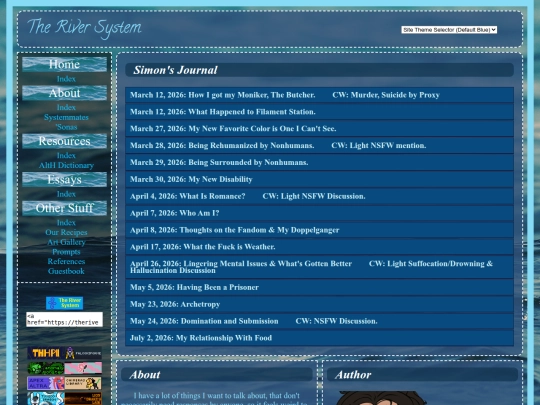Open the Systemmates link
The image size is (540, 405).
[x=66, y=117]
